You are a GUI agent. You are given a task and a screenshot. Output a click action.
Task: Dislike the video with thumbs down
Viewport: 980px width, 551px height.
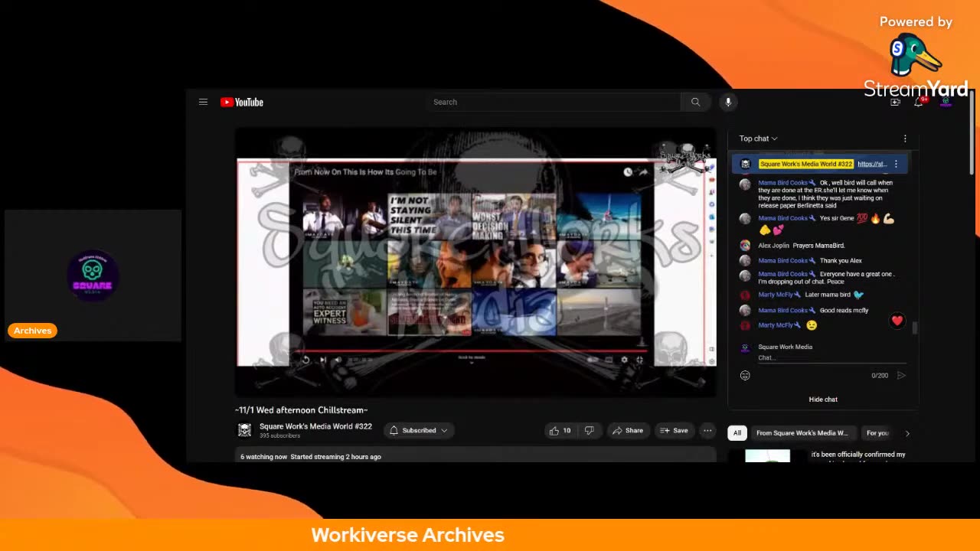589,431
